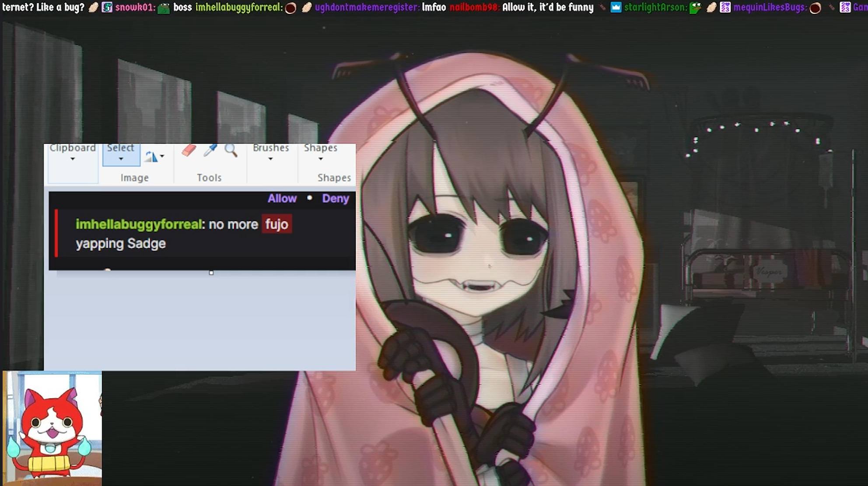Activate the Magnifier tool
This screenshot has height=486, width=868.
click(x=231, y=151)
